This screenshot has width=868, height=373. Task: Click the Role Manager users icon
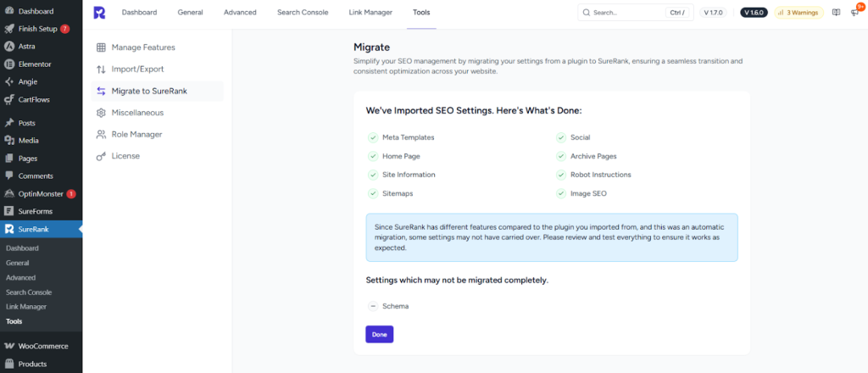tap(102, 135)
